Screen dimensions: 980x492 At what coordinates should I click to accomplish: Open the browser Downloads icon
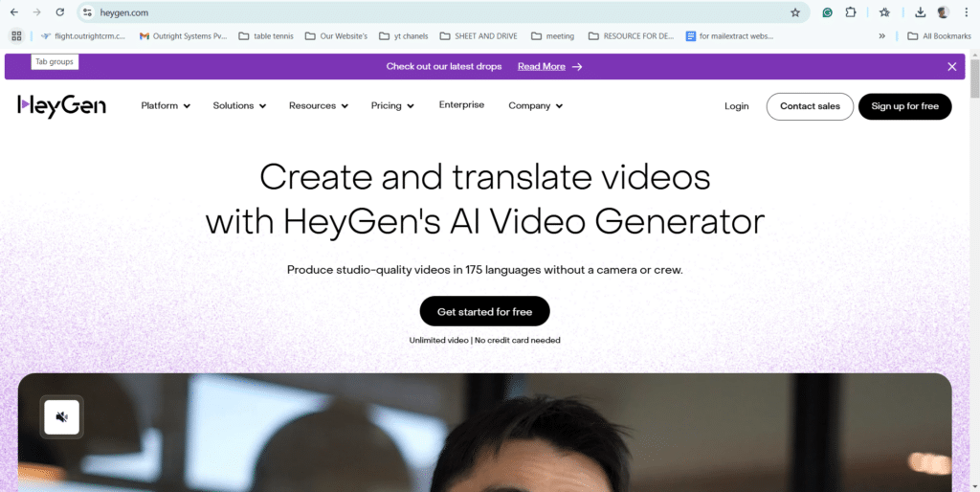point(920,12)
